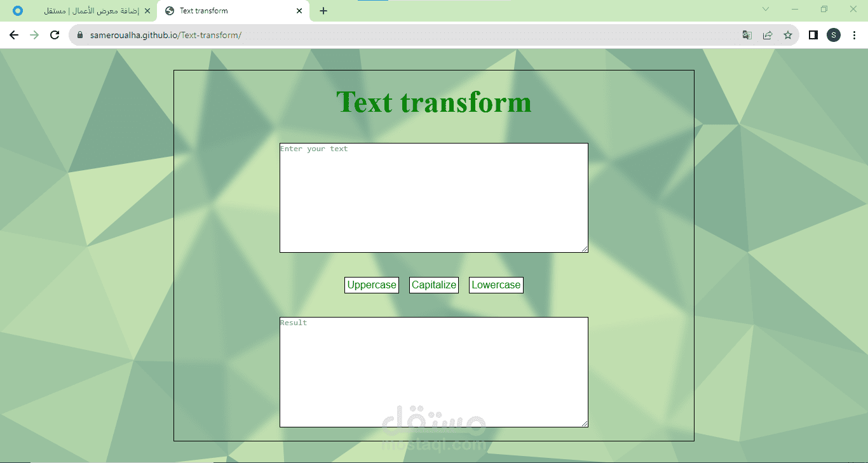This screenshot has width=868, height=463.
Task: Open the Chrome three-dot menu
Action: point(855,35)
